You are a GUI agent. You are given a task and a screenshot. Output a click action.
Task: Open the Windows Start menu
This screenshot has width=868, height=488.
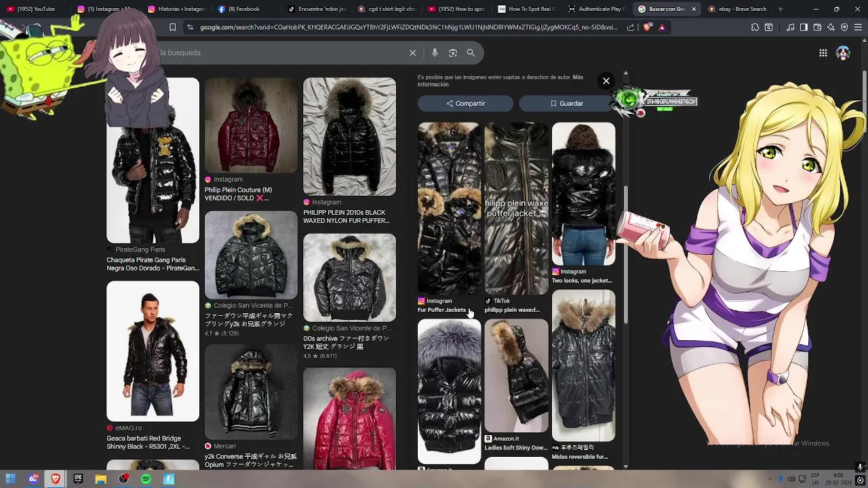click(11, 479)
